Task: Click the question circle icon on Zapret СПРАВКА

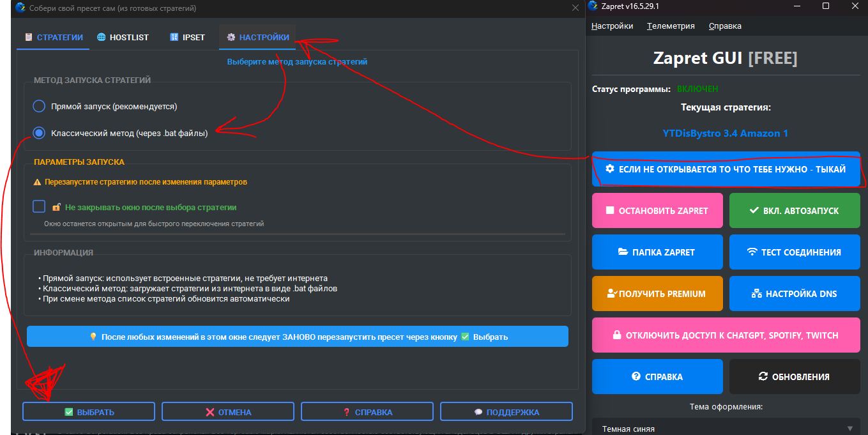Action: click(x=636, y=376)
